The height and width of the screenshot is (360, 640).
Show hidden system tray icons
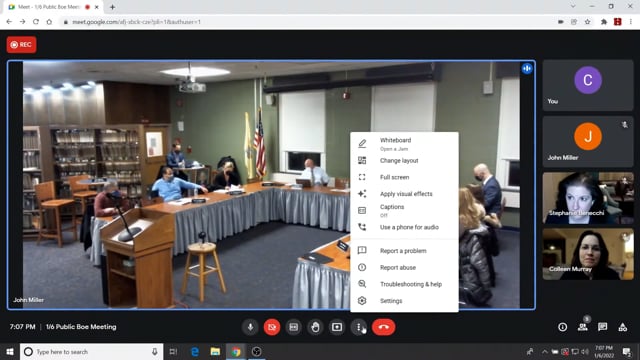click(x=544, y=351)
